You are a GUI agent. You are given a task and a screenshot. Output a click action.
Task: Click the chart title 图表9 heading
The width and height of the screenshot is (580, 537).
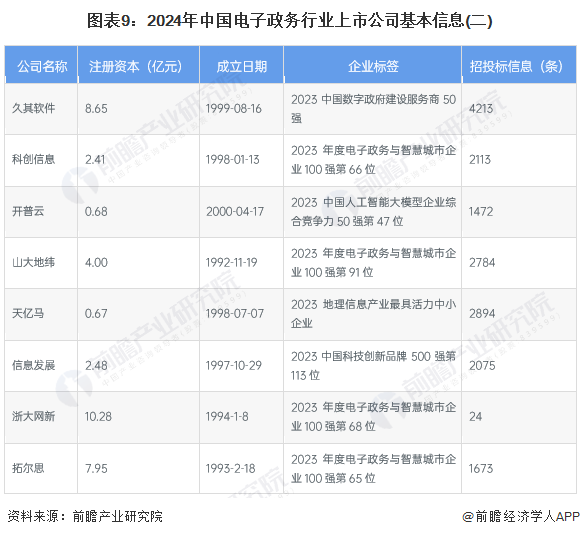(x=290, y=21)
